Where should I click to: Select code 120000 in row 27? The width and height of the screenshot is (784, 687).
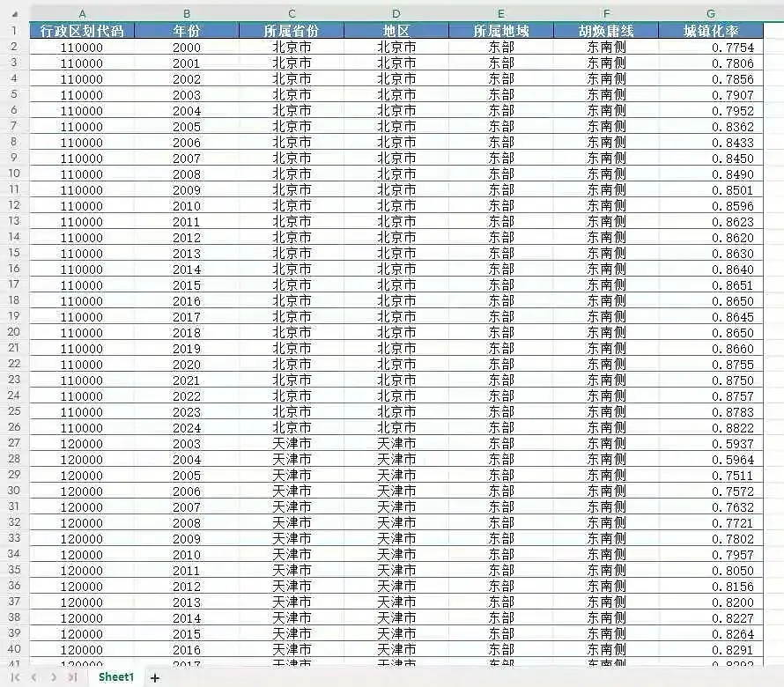[x=82, y=444]
